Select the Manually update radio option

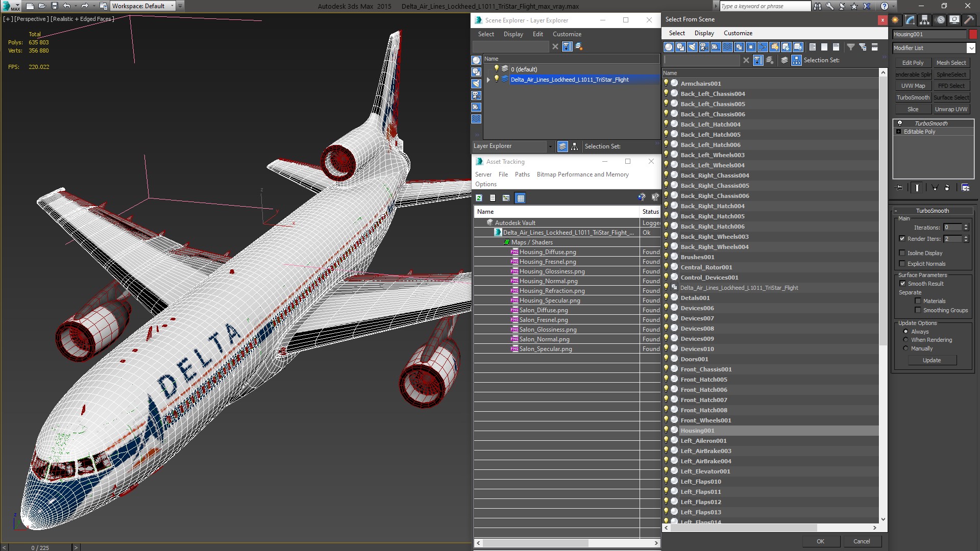click(905, 348)
